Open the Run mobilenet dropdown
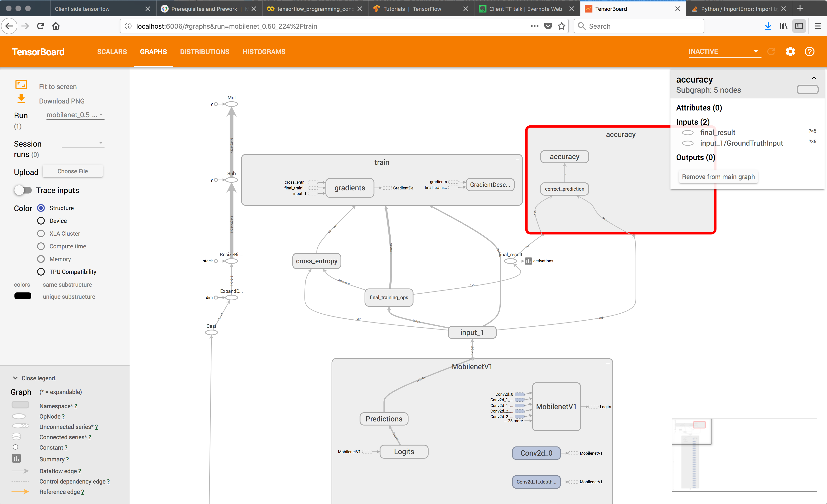This screenshot has width=827, height=504. pyautogui.click(x=75, y=115)
